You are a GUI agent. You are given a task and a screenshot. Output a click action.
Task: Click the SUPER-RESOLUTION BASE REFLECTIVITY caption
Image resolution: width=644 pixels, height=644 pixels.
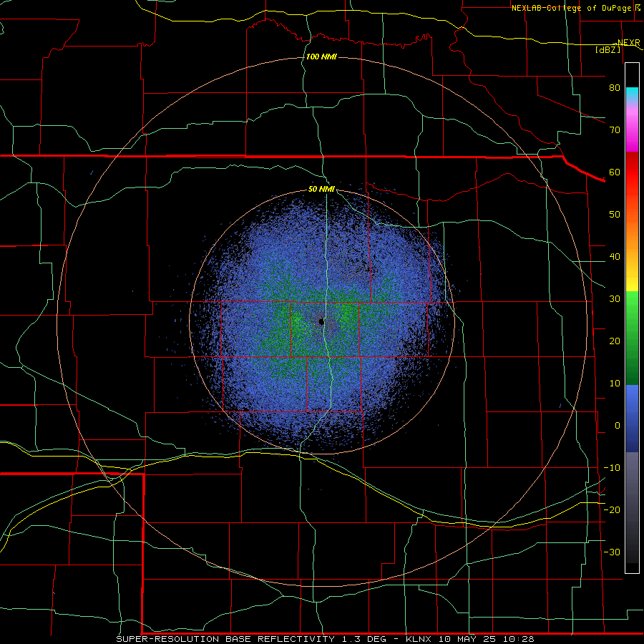[225, 639]
